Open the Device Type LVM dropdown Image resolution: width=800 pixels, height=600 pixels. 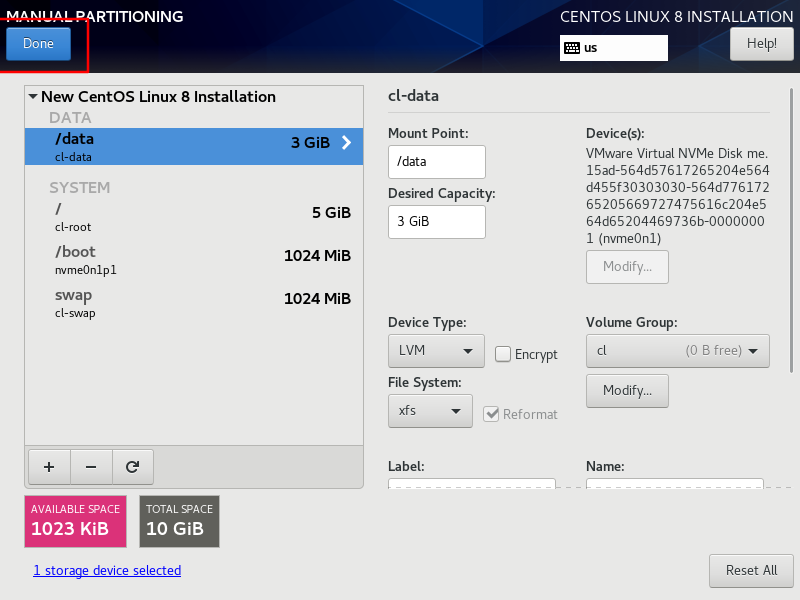436,351
